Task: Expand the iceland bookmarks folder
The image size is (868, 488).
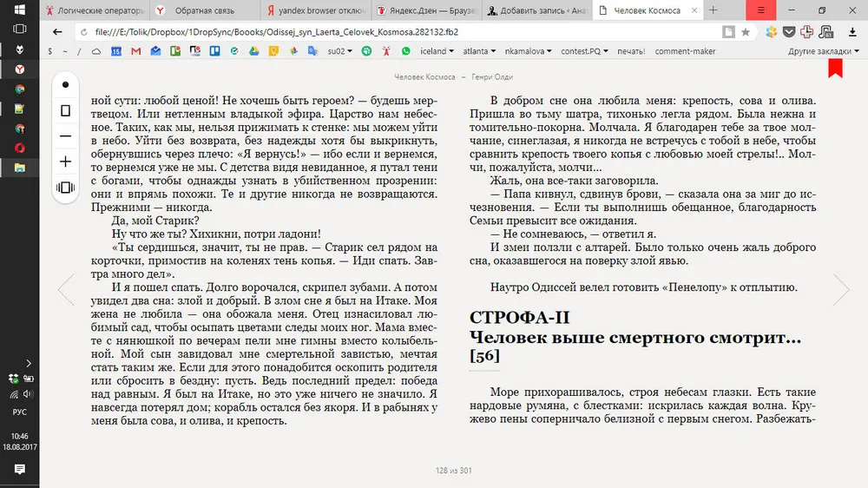Action: coord(437,51)
